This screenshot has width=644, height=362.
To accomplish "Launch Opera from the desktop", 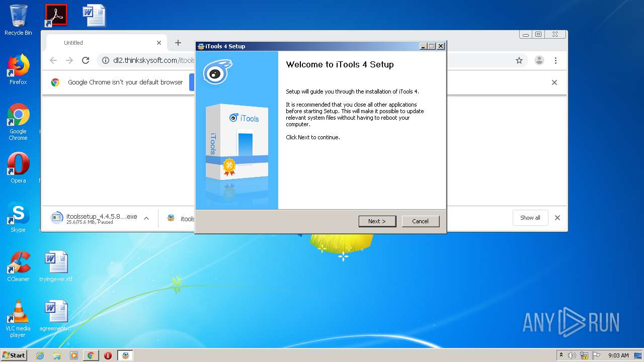I will pos(18,168).
